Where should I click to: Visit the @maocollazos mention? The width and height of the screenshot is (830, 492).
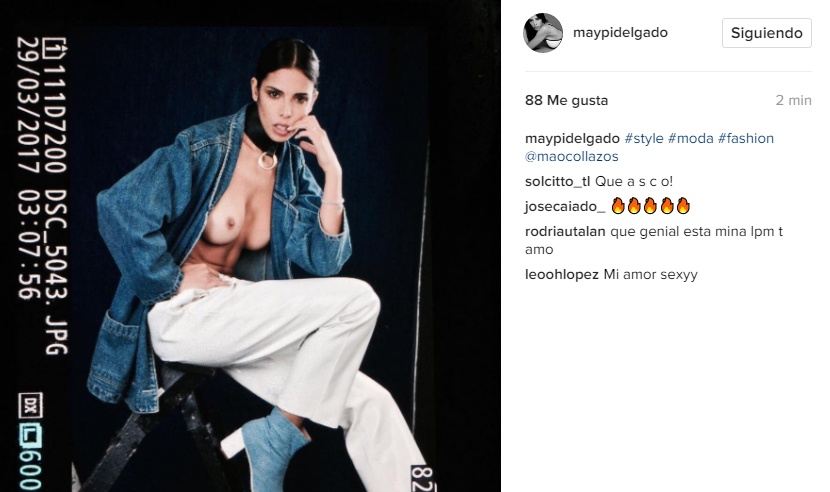572,156
